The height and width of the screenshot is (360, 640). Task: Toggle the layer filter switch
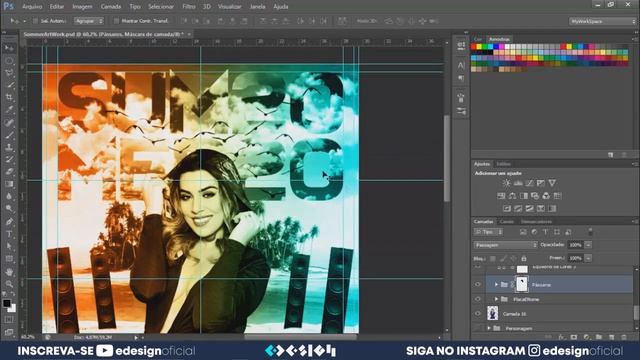(590, 231)
